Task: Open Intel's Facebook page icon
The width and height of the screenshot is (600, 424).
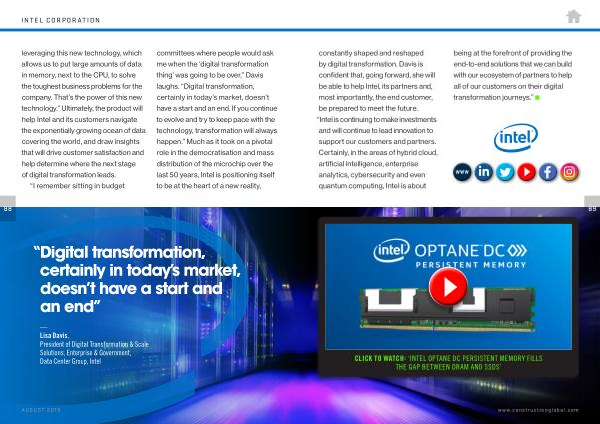Action: [x=548, y=172]
